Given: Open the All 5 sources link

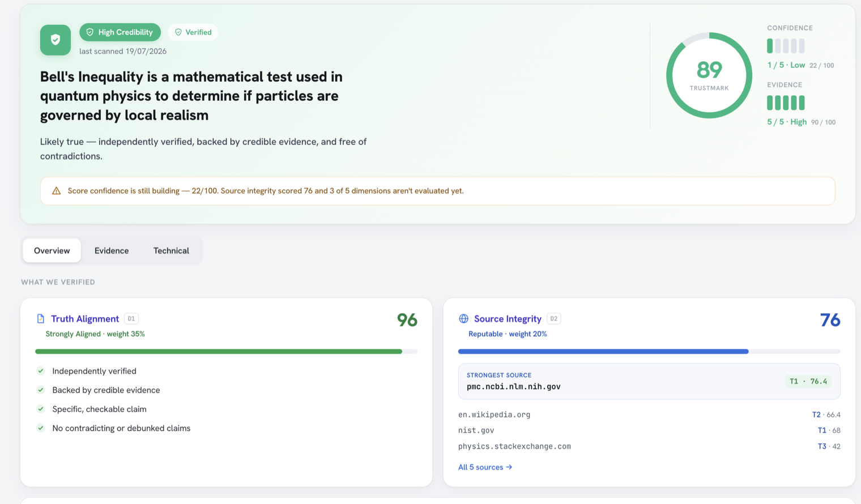Looking at the screenshot, I should [x=485, y=467].
